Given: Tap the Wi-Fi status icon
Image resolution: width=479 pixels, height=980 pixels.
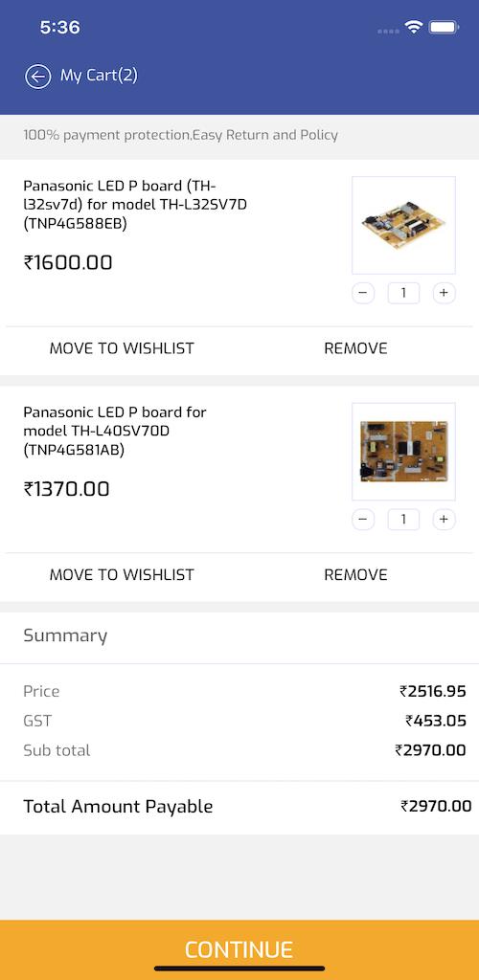Looking at the screenshot, I should point(413,27).
